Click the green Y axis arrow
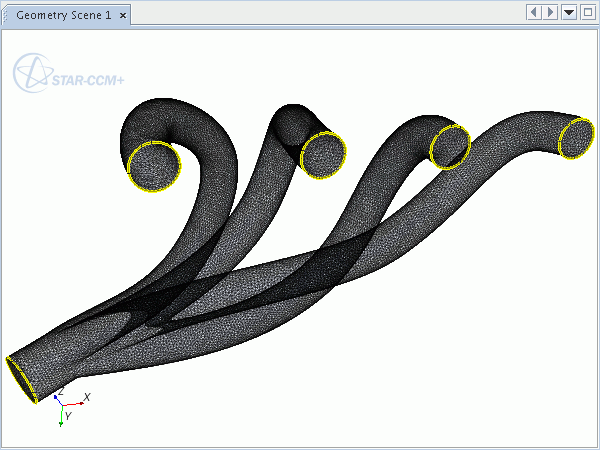Screen dimensions: 600x450 click(61, 420)
